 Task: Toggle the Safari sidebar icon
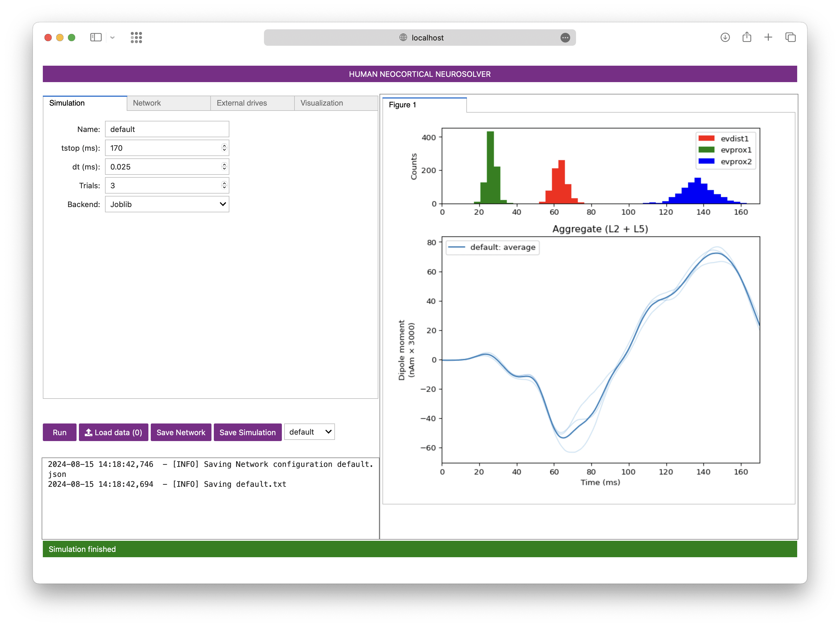point(96,37)
